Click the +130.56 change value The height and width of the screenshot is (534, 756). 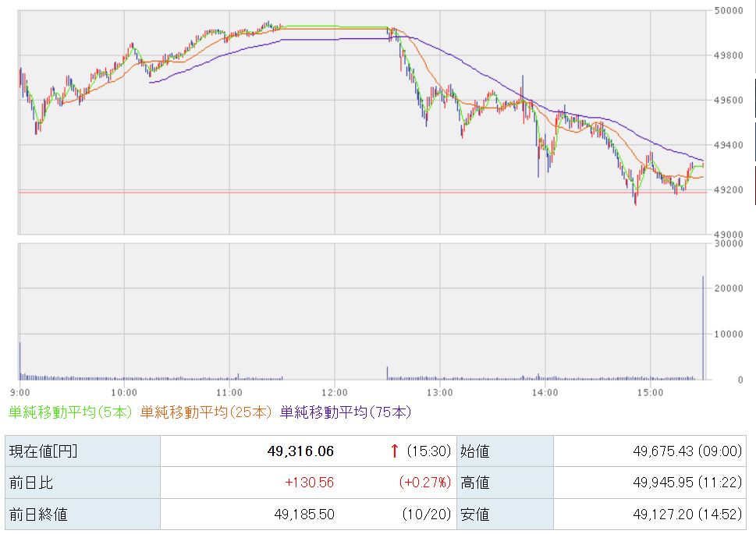[309, 483]
